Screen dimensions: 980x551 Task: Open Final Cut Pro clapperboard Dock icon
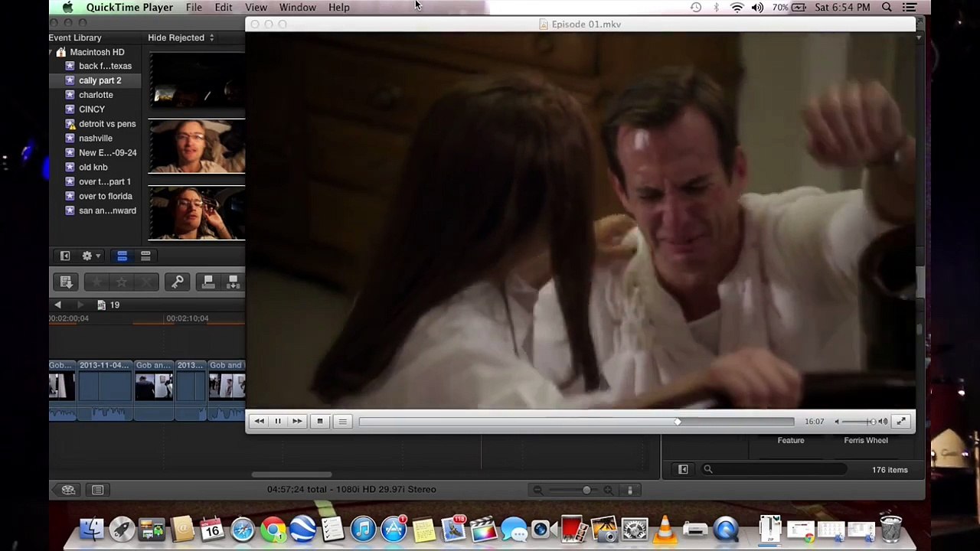484,529
